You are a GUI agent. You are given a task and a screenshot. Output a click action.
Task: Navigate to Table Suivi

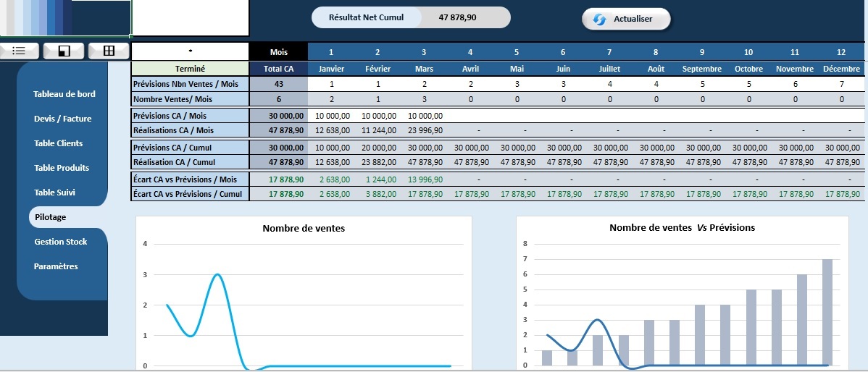[54, 193]
